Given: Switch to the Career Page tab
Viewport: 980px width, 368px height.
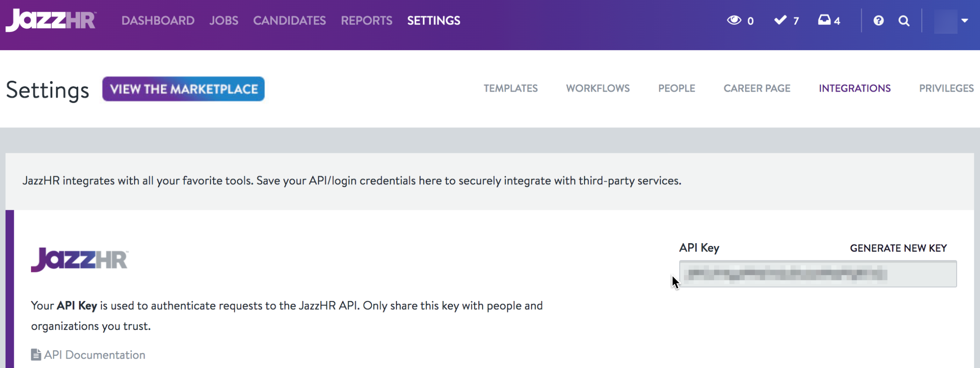Looking at the screenshot, I should click(x=757, y=88).
